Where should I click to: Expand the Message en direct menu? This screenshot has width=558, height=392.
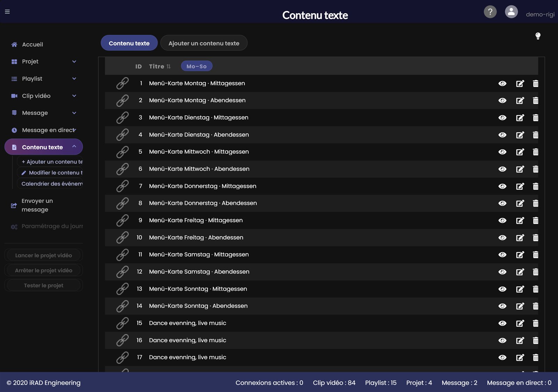[44, 130]
